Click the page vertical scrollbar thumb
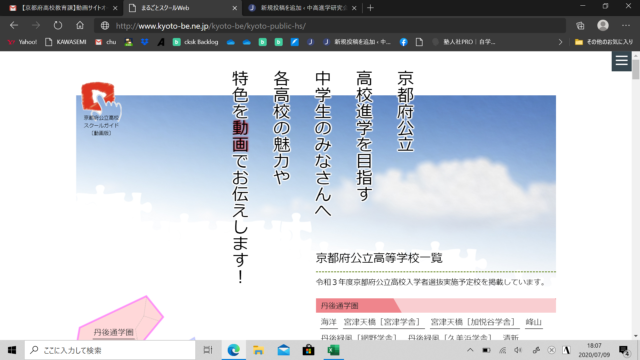 tap(636, 68)
